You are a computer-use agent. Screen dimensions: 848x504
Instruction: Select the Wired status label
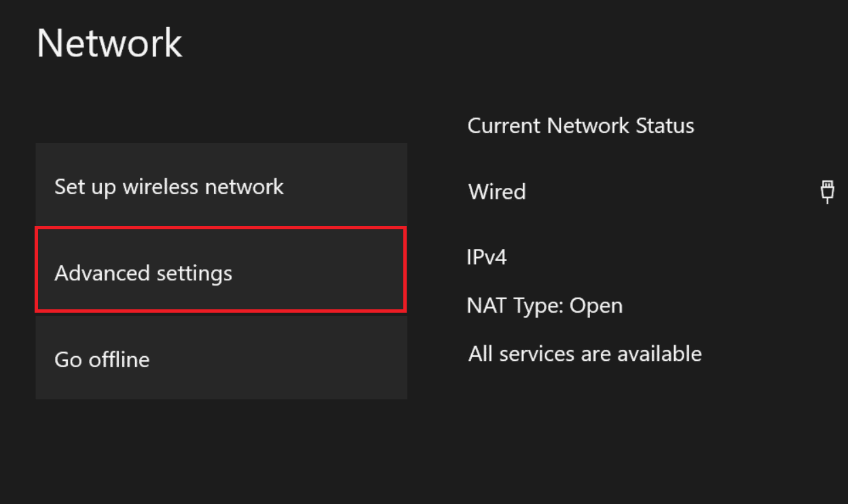click(497, 191)
